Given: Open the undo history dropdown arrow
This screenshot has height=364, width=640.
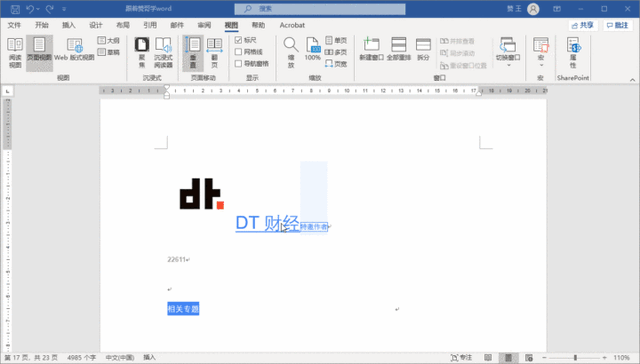Looking at the screenshot, I should tap(38, 9).
